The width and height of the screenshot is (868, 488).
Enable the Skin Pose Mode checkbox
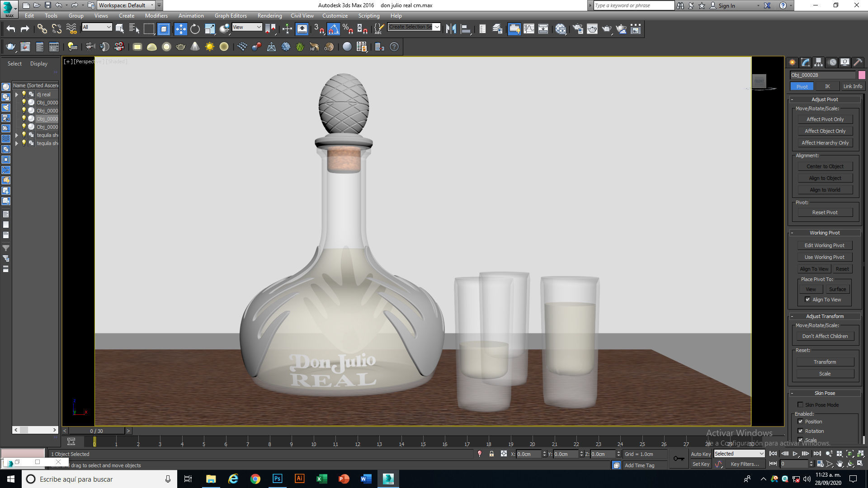800,404
